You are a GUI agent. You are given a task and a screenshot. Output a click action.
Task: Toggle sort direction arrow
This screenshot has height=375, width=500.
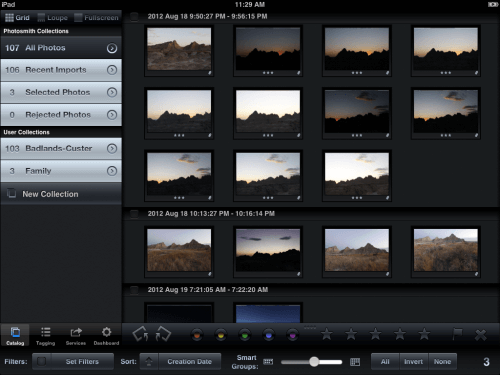pyautogui.click(x=149, y=362)
